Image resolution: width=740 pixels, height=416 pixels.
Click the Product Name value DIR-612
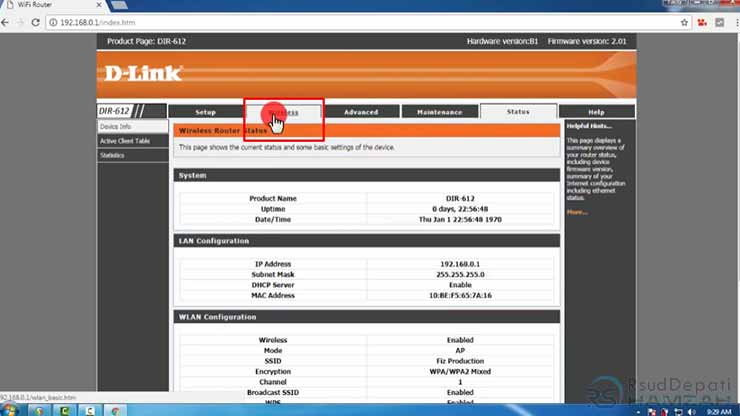point(460,198)
